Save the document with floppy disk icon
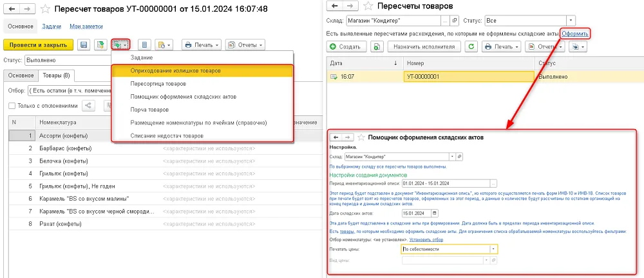 (84, 45)
